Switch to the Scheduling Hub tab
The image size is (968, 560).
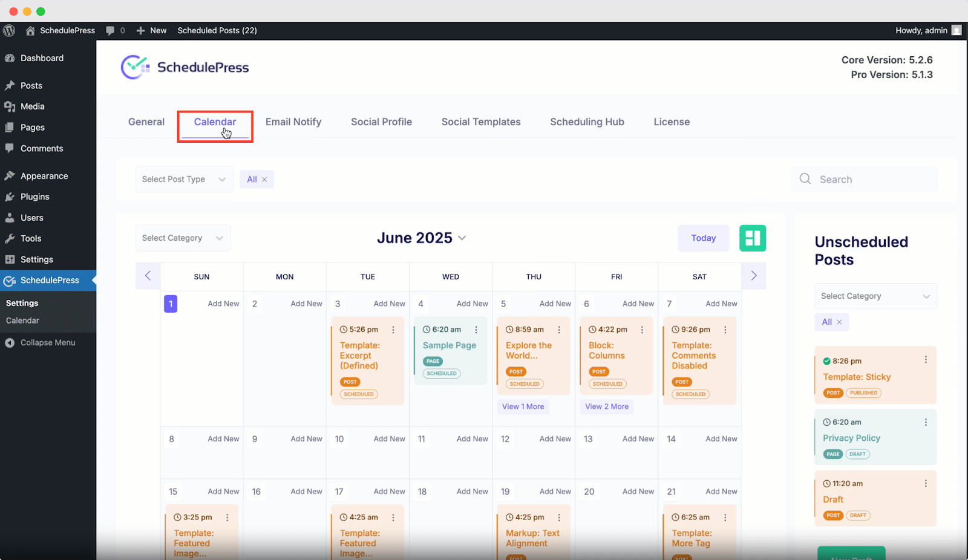(587, 122)
